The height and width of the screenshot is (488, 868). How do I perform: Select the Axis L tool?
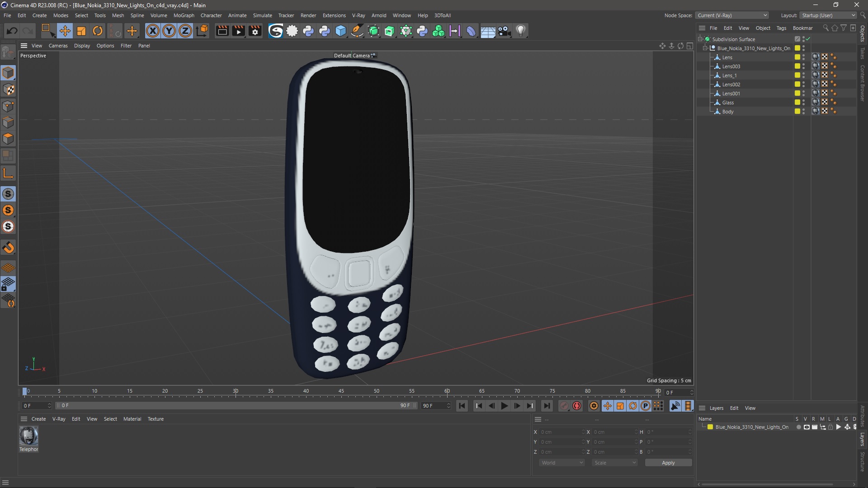click(x=8, y=173)
